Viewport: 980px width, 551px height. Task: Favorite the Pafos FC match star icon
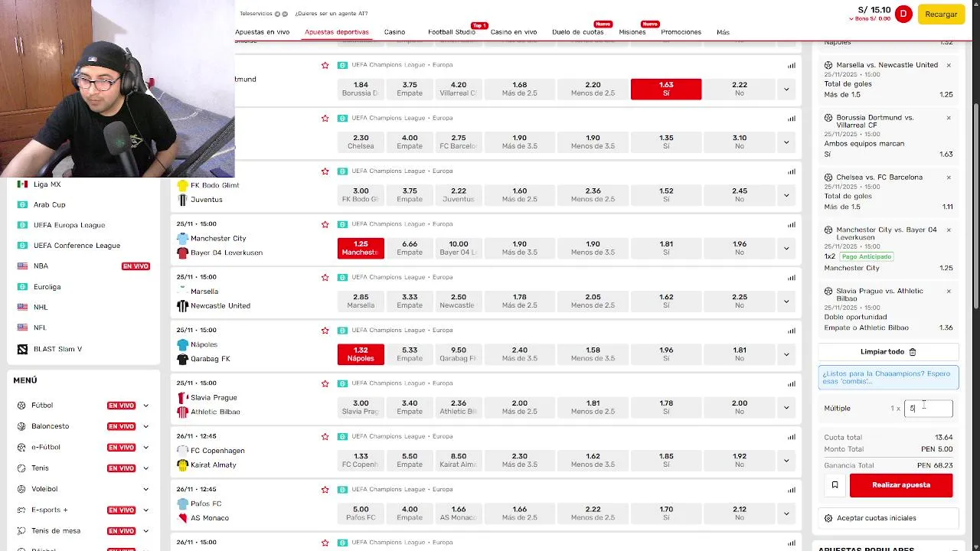pyautogui.click(x=325, y=490)
